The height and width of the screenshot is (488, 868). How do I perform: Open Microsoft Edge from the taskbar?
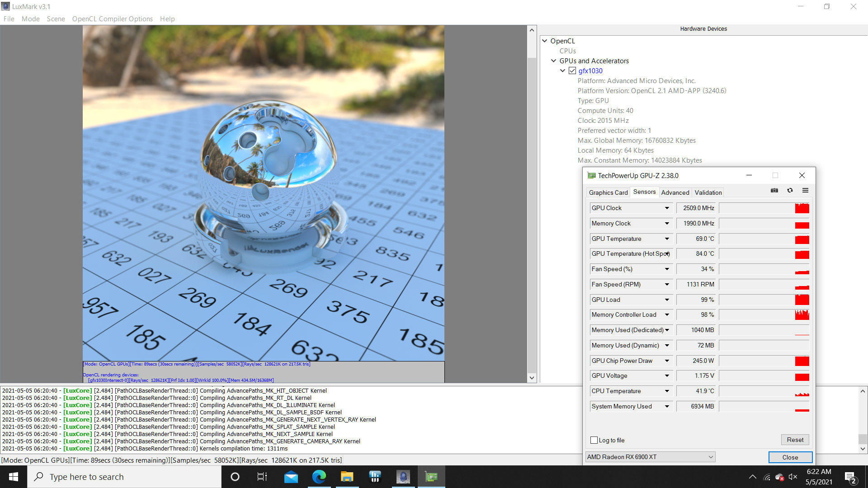tap(319, 477)
